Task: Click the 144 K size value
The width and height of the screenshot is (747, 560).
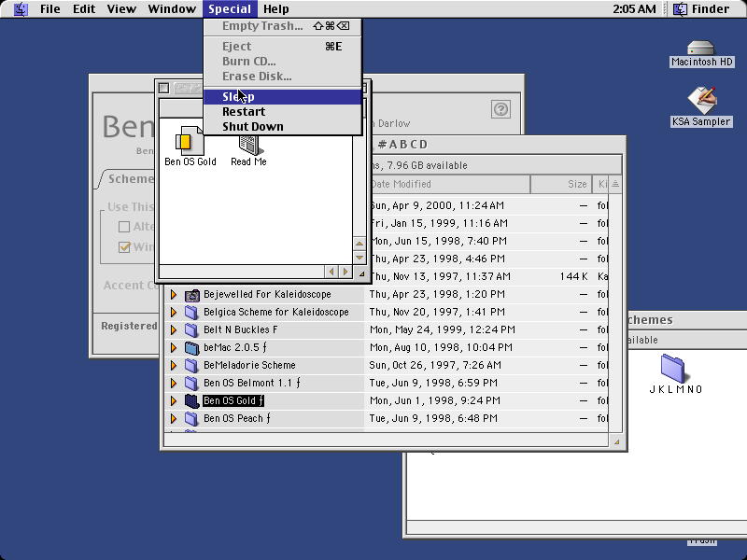Action: point(573,276)
